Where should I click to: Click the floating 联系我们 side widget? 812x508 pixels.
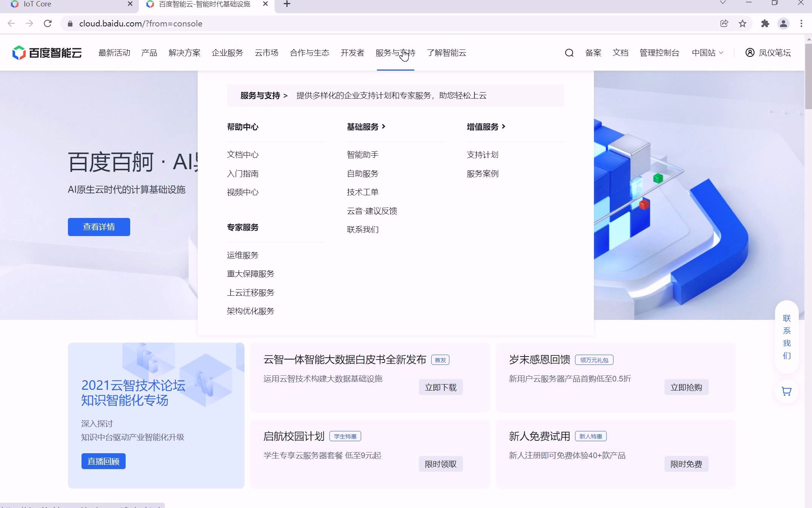coord(786,337)
